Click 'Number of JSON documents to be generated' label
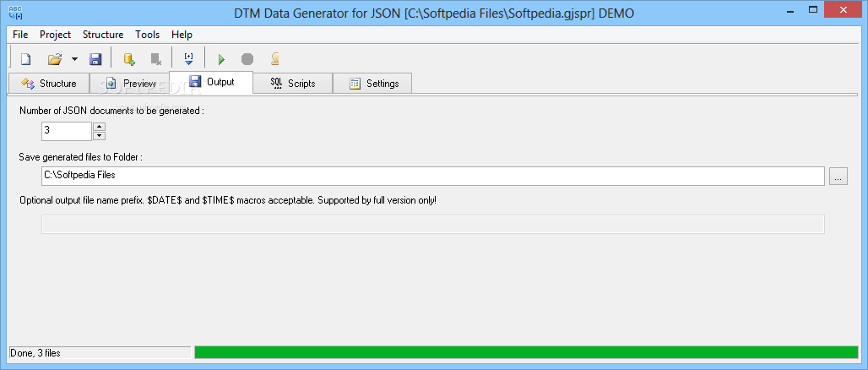Screen dimensions: 868x370 [x=111, y=110]
